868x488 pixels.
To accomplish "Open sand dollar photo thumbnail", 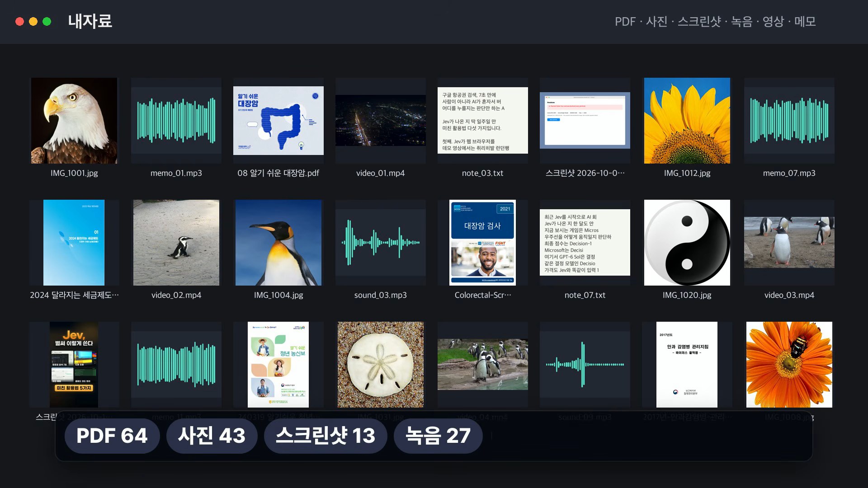I will pos(381,365).
